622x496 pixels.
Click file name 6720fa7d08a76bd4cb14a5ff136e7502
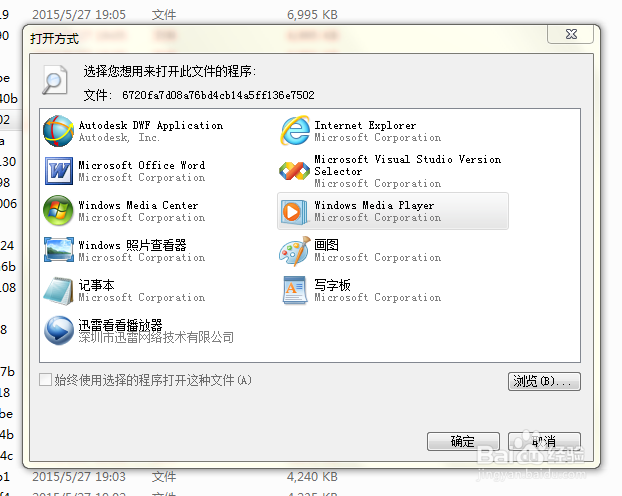(218, 95)
